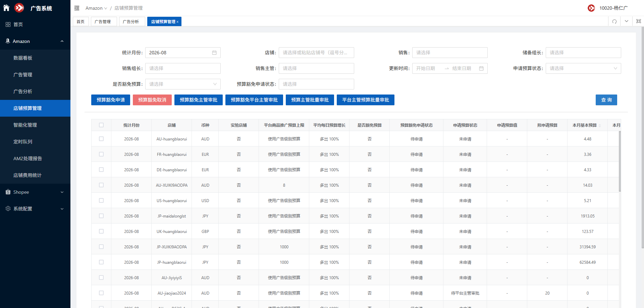Click the 开始日期 start date input
644x308 pixels.
click(428, 68)
